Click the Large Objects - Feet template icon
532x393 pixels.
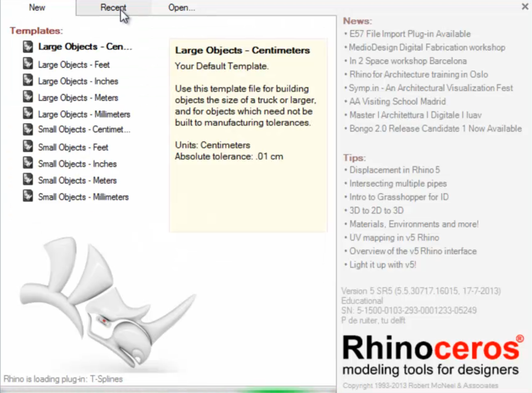[x=28, y=64]
